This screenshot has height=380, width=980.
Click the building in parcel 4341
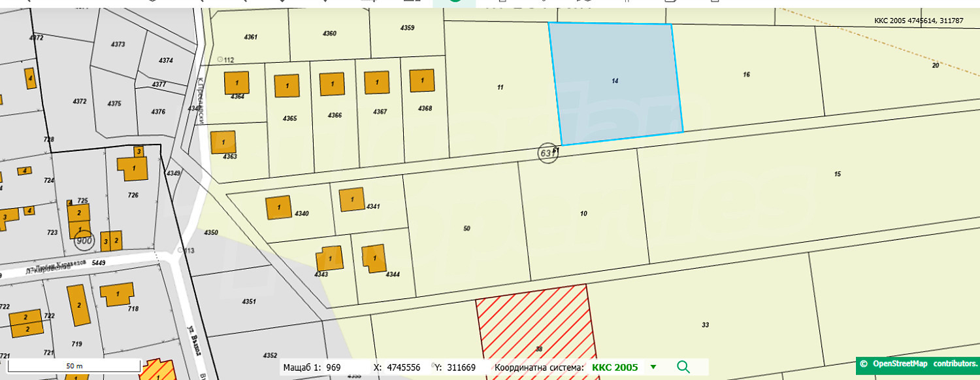click(x=351, y=199)
